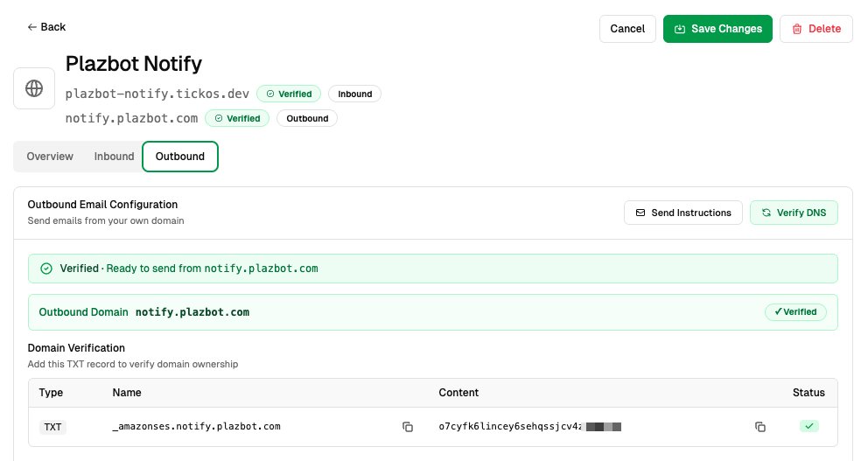The height and width of the screenshot is (461, 868).
Task: Click the refresh icon in Verify DNS
Action: 766,213
